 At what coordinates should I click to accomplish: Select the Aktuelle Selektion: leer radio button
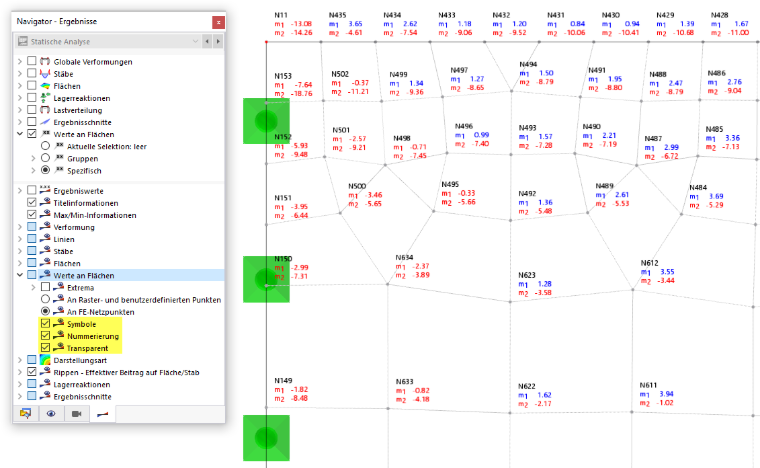(x=45, y=146)
